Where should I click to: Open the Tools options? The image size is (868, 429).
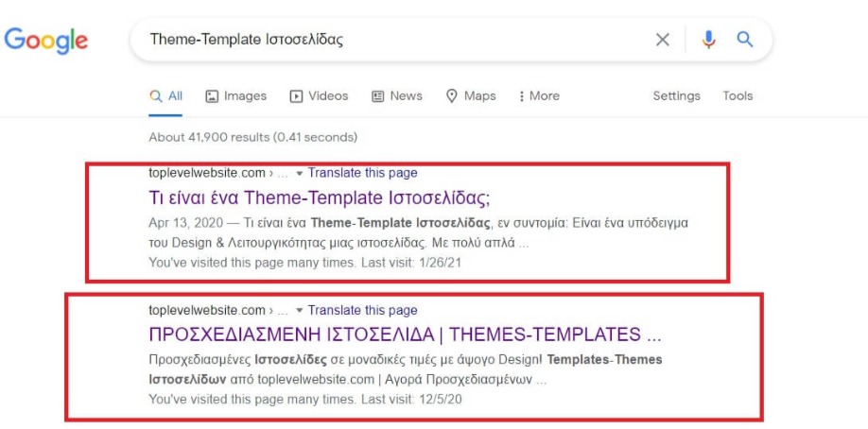coord(738,95)
